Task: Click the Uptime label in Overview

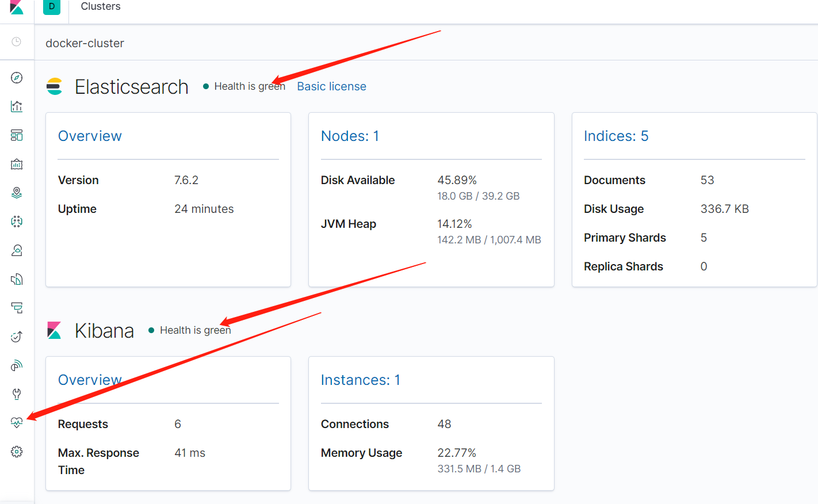Action: 77,209
